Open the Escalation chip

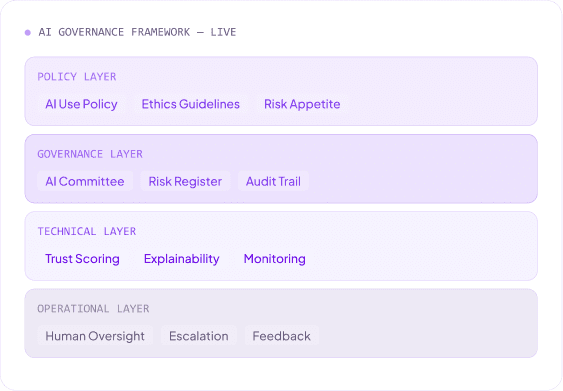coord(199,336)
